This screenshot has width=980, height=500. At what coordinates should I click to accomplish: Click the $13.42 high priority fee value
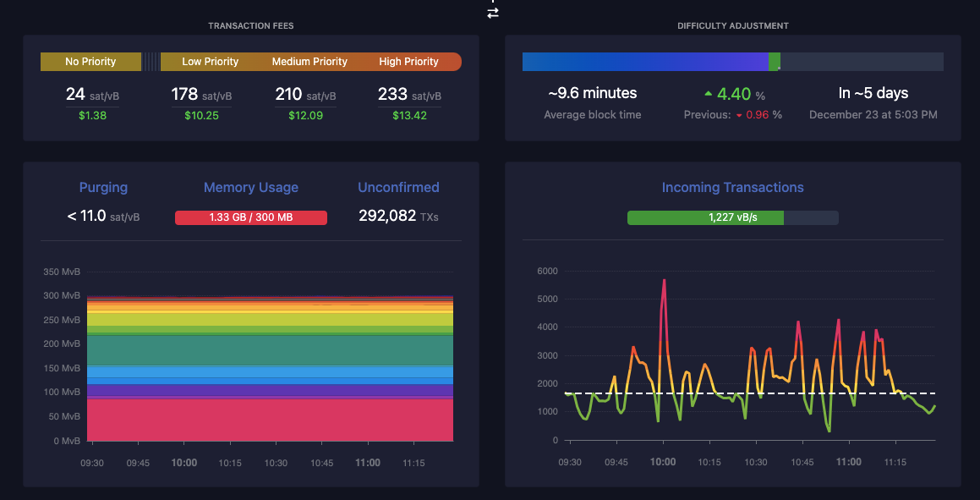tap(409, 116)
